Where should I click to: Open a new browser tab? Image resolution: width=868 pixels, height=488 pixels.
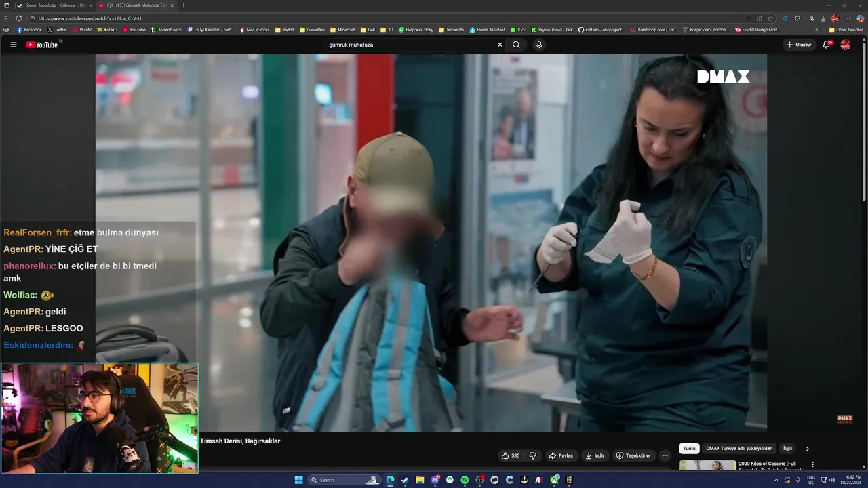(183, 5)
